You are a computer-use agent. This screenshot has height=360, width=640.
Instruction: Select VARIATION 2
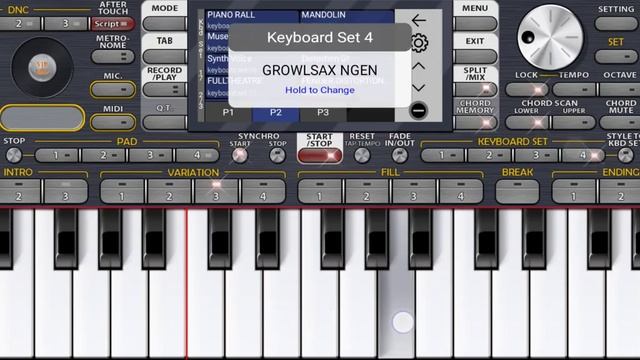click(x=169, y=191)
